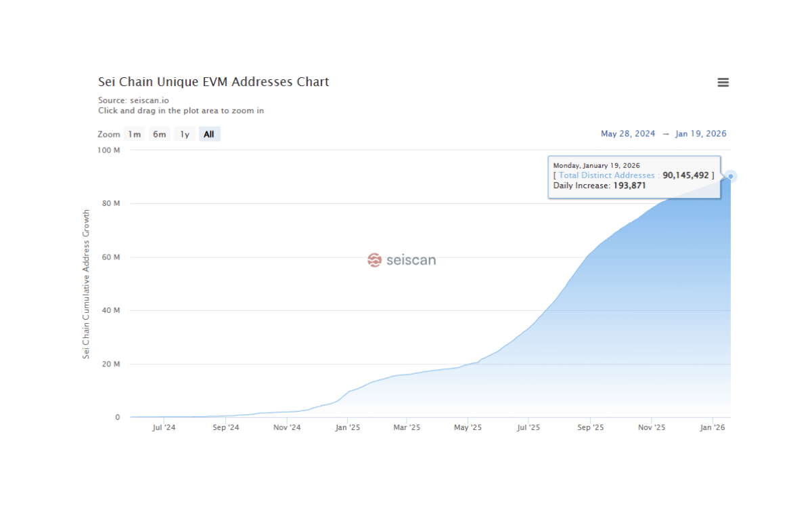Viewport: 812px width, 510px height.
Task: Open the Jan 19, 2026 end date
Action: 701,133
